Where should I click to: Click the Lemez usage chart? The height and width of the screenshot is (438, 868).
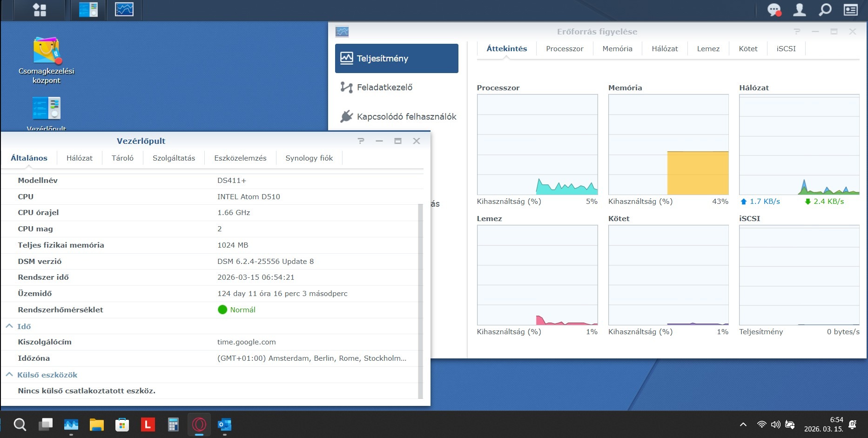tap(538, 275)
